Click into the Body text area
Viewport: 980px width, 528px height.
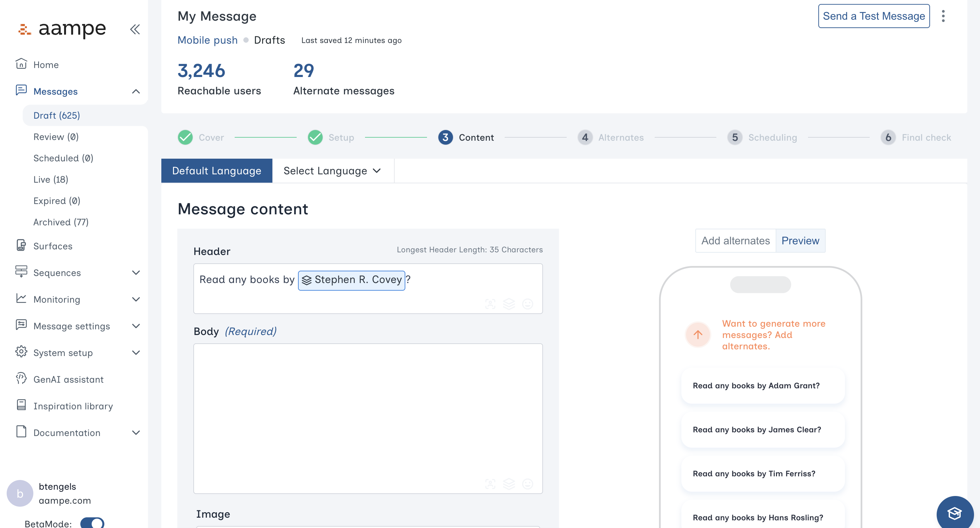click(368, 418)
